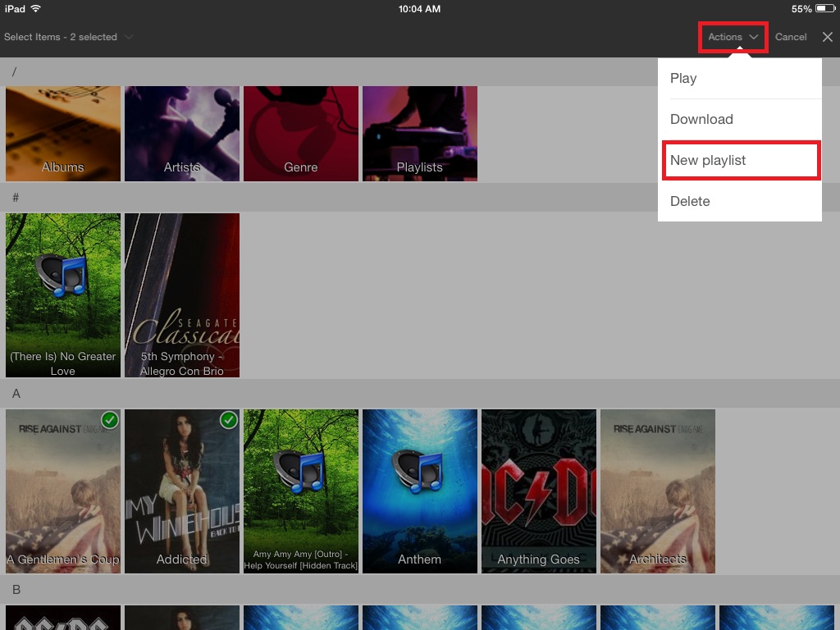Open the Albums category tile
Image resolution: width=840 pixels, height=630 pixels.
point(63,134)
